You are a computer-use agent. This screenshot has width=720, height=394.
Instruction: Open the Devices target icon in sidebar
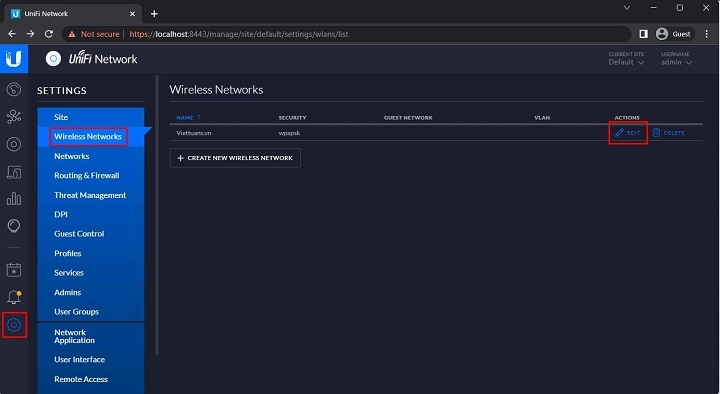coord(14,144)
